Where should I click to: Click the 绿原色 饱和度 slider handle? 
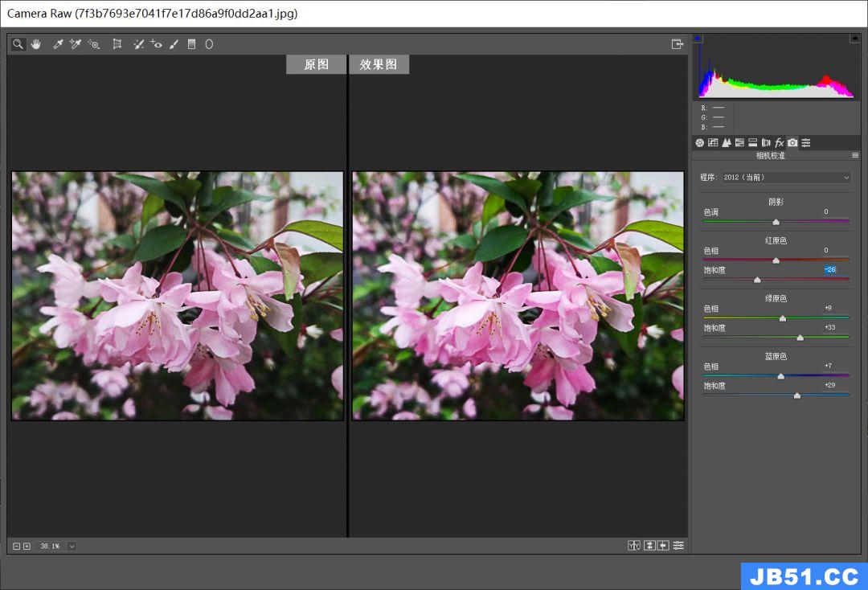tap(800, 338)
